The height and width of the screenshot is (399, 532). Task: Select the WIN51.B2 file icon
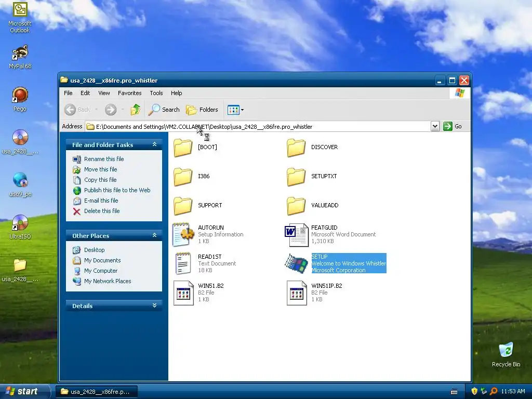pos(183,293)
